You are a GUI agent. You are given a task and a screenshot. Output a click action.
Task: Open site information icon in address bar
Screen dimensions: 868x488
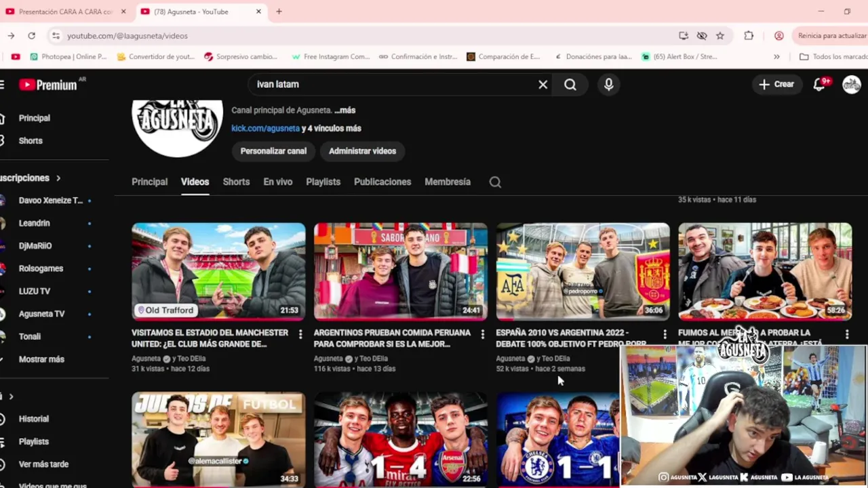pyautogui.click(x=56, y=36)
